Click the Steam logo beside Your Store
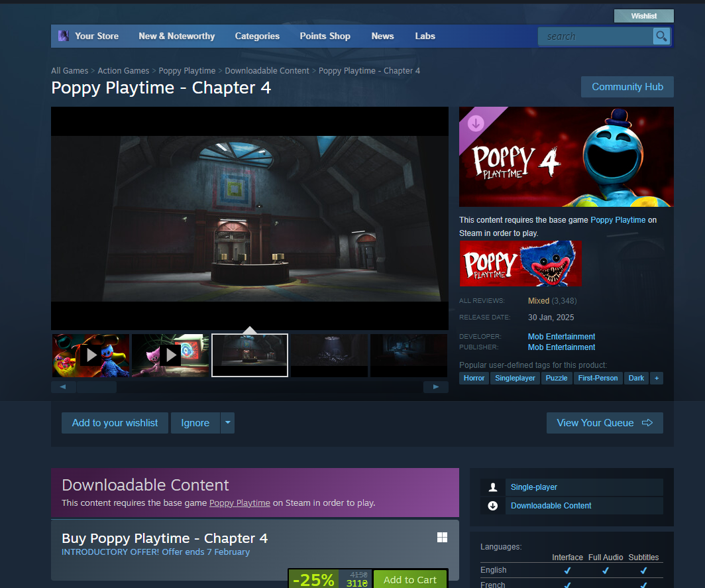The height and width of the screenshot is (588, 705). pyautogui.click(x=63, y=36)
